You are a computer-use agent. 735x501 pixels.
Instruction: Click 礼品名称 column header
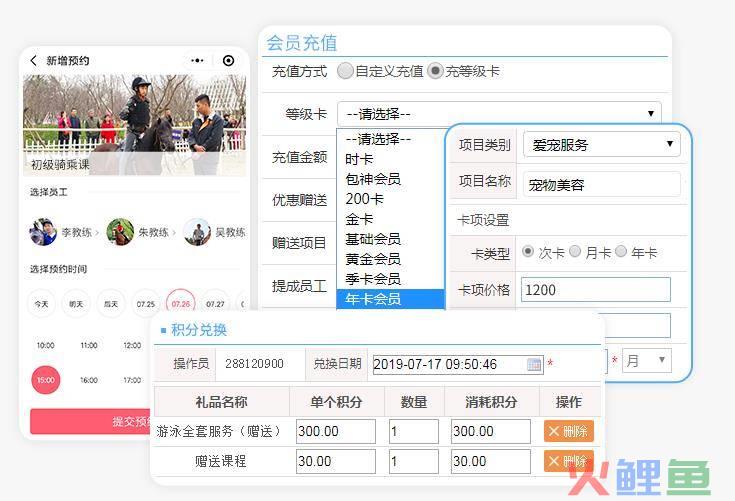[221, 402]
